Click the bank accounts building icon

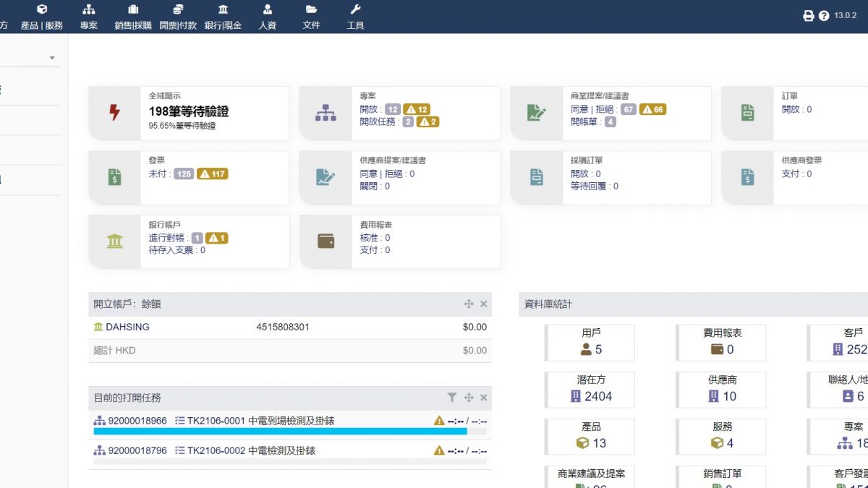(x=114, y=241)
